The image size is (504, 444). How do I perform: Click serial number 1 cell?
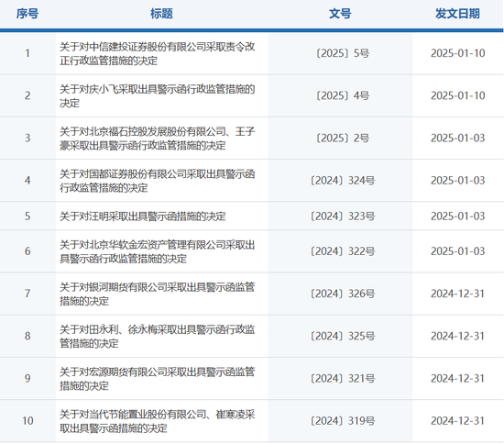click(x=27, y=53)
